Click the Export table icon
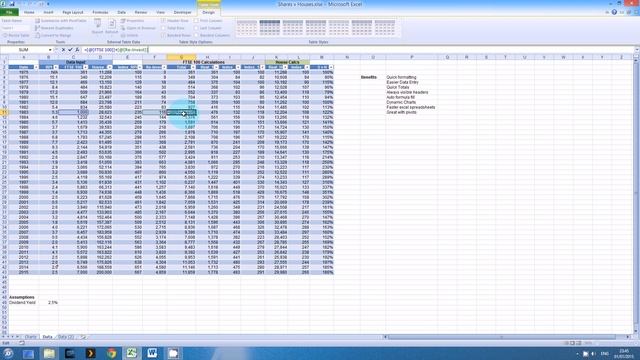The image size is (640, 360). click(x=98, y=25)
